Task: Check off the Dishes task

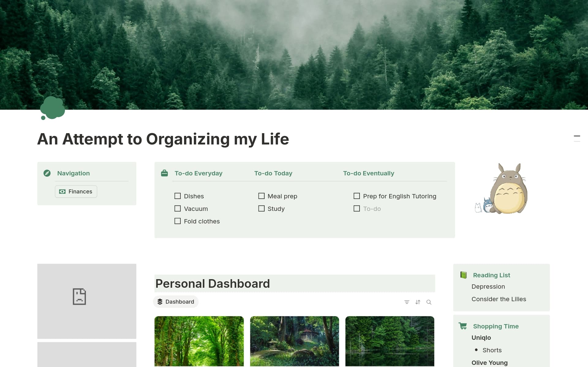Action: (178, 196)
